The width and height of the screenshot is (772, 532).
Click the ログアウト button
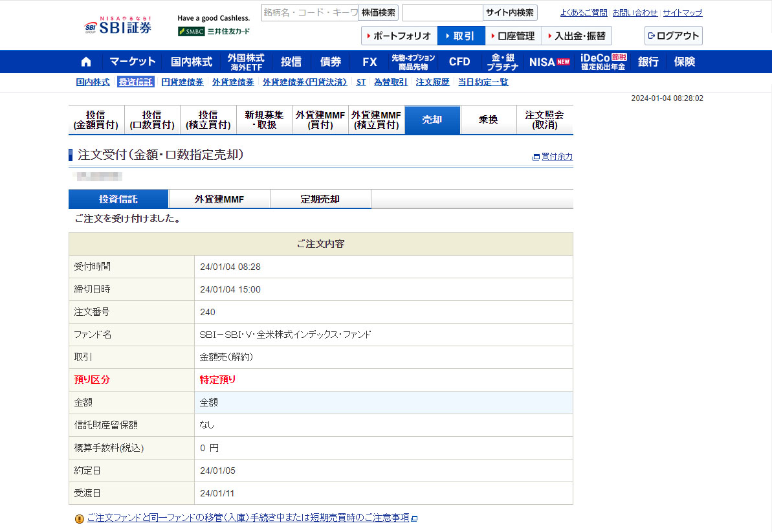[673, 36]
